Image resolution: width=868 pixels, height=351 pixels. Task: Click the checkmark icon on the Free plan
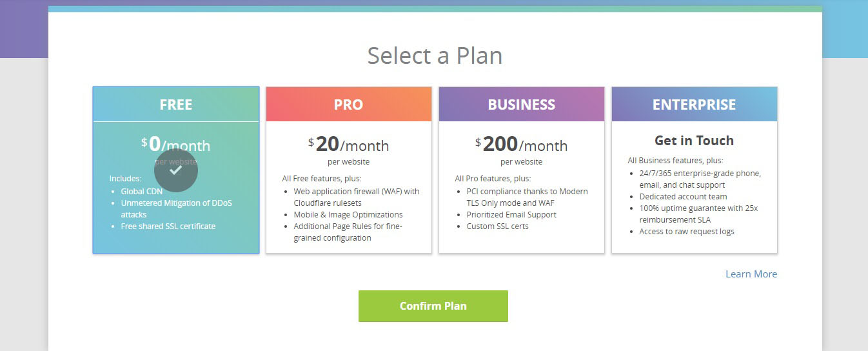click(x=176, y=170)
